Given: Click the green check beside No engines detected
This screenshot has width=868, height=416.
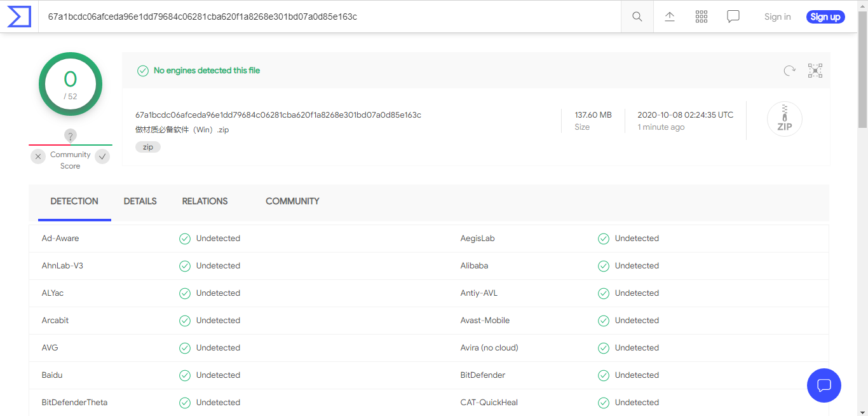Looking at the screenshot, I should tap(143, 71).
